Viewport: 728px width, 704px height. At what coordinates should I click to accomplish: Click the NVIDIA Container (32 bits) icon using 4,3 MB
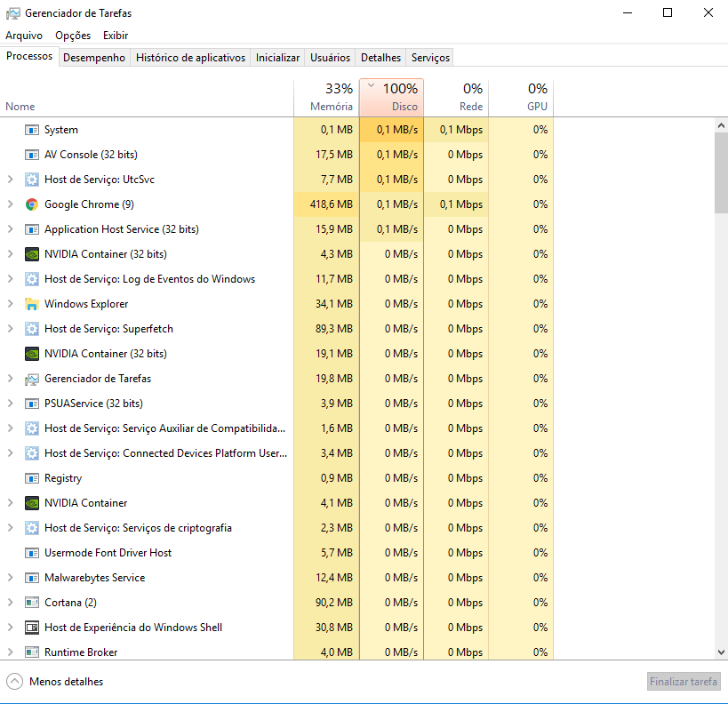[x=32, y=254]
